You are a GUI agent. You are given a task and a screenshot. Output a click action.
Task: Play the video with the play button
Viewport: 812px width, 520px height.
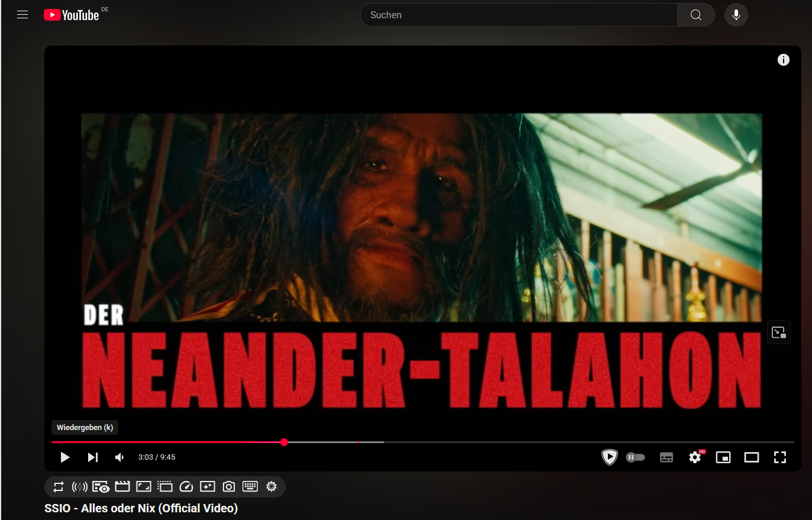(x=65, y=457)
